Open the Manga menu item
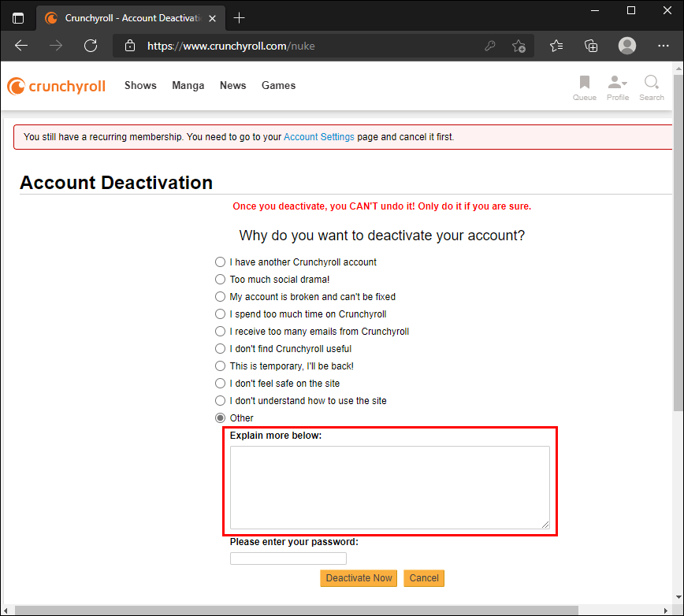684x616 pixels. pos(188,86)
